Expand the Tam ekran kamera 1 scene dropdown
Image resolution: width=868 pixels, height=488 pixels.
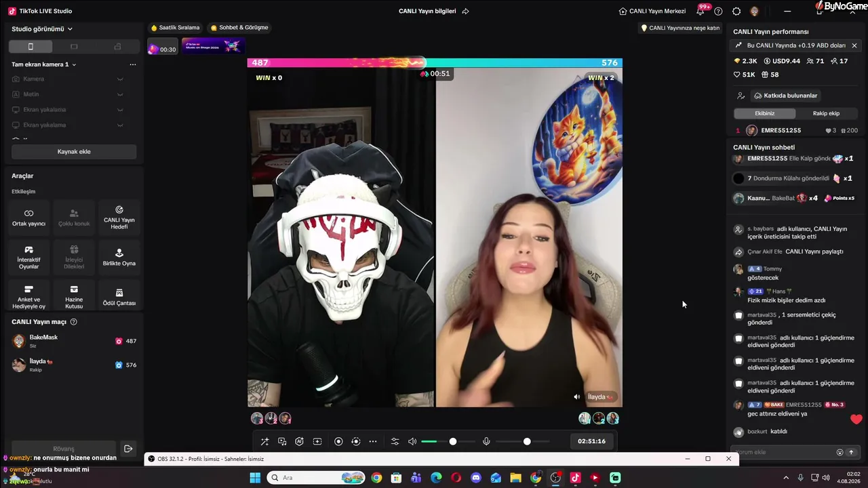click(44, 64)
